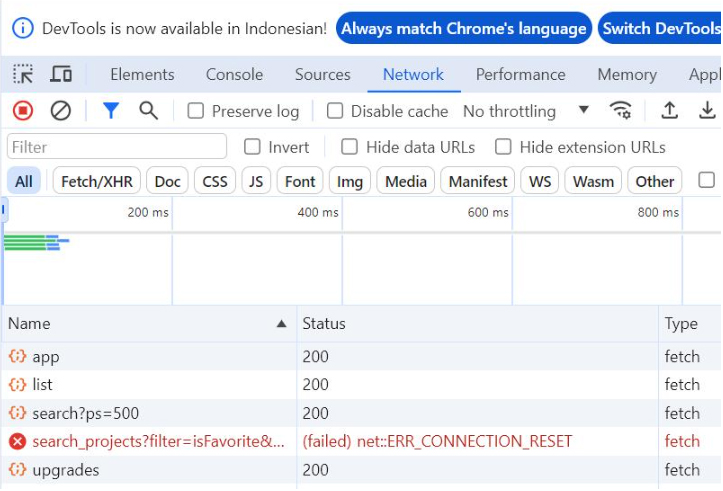Filter requests by Wasm type

click(593, 181)
